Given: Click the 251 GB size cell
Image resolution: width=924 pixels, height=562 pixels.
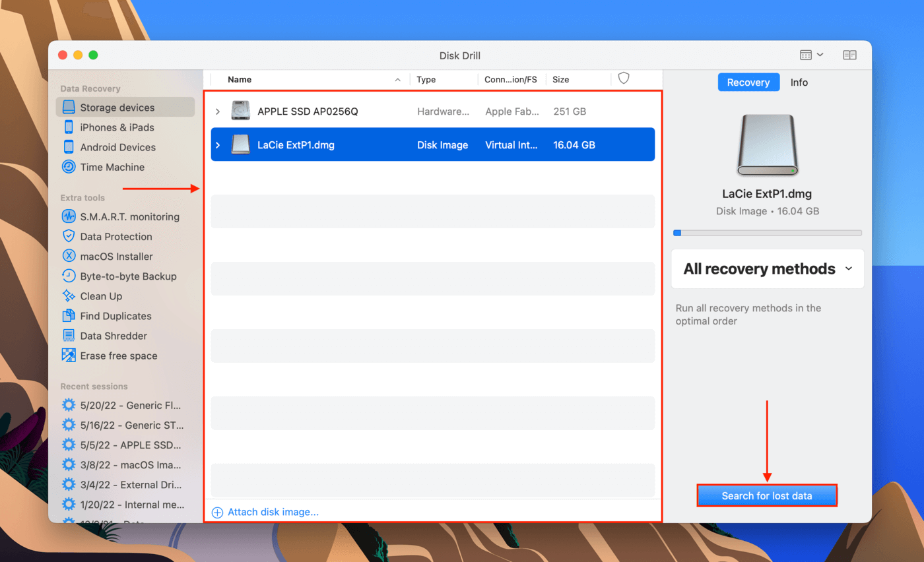Looking at the screenshot, I should (570, 111).
